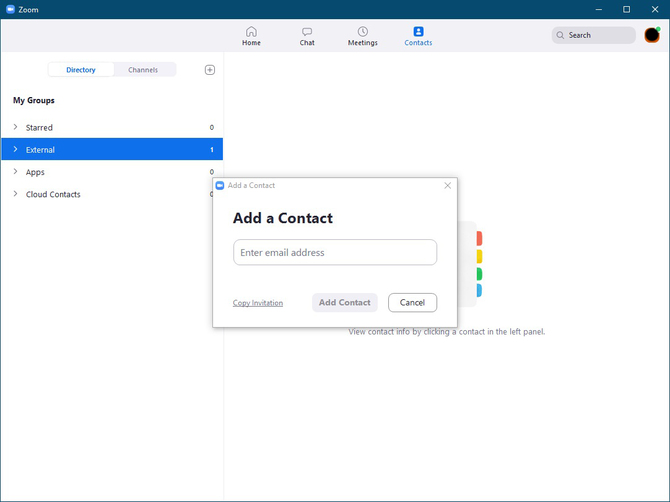The width and height of the screenshot is (670, 502).
Task: Switch to the Channels tab
Action: [143, 70]
